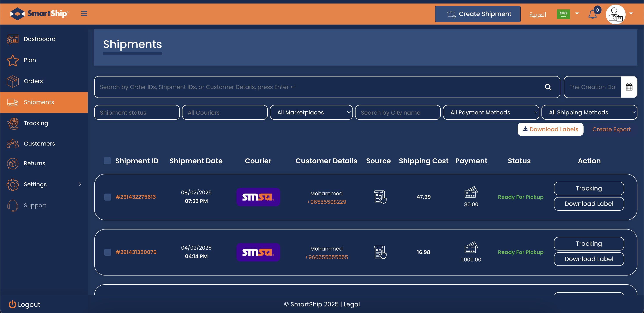Click the Saudi Arabia flag icon
Image resolution: width=644 pixels, height=313 pixels.
coord(563,14)
